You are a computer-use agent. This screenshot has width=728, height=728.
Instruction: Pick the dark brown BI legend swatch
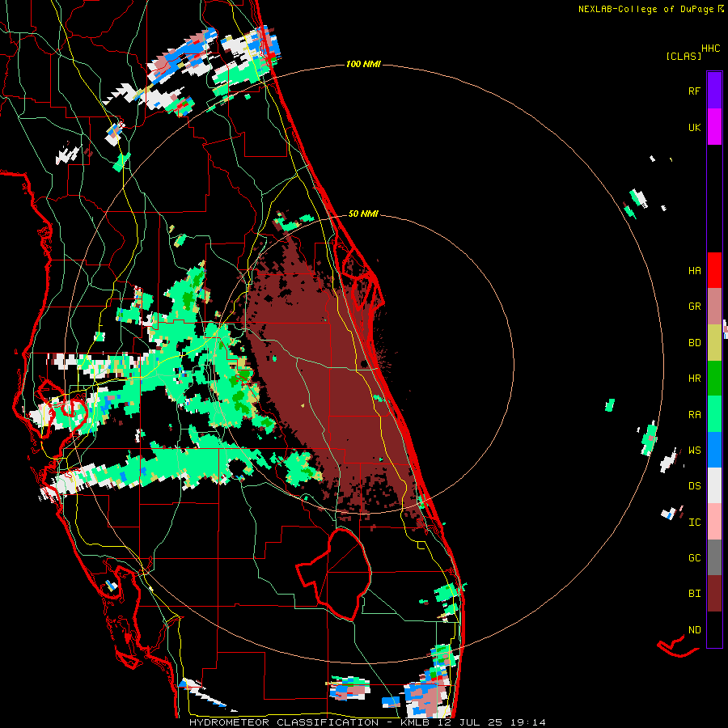click(714, 594)
